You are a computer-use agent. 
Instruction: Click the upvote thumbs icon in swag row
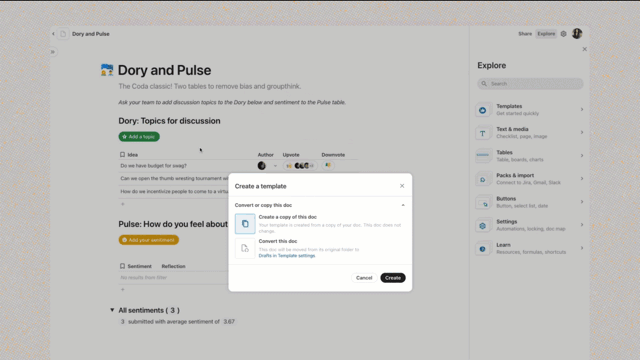[289, 166]
